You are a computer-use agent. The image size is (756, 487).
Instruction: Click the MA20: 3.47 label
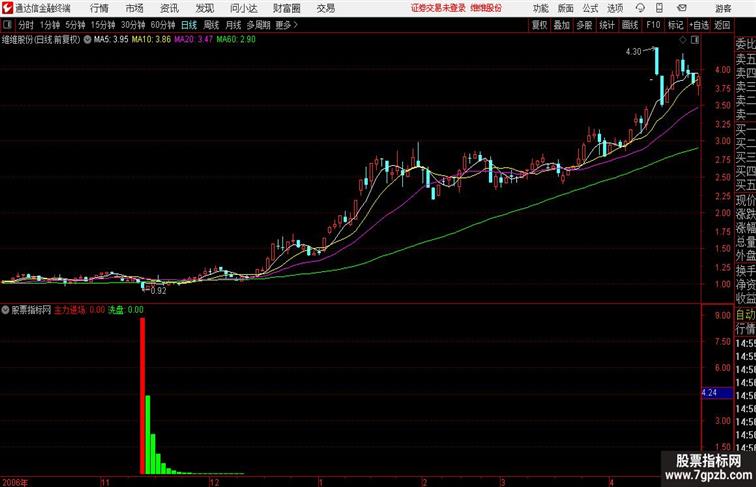pyautogui.click(x=193, y=40)
